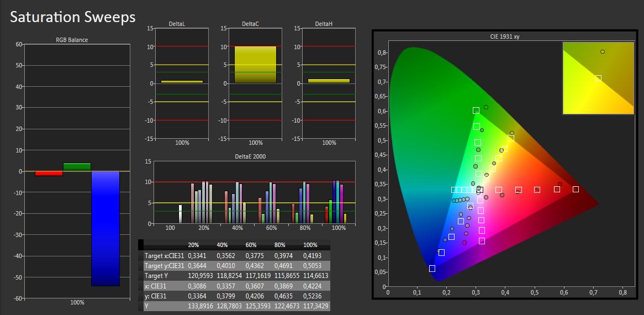Select the 100% green target square on CIE chart

pos(476,111)
